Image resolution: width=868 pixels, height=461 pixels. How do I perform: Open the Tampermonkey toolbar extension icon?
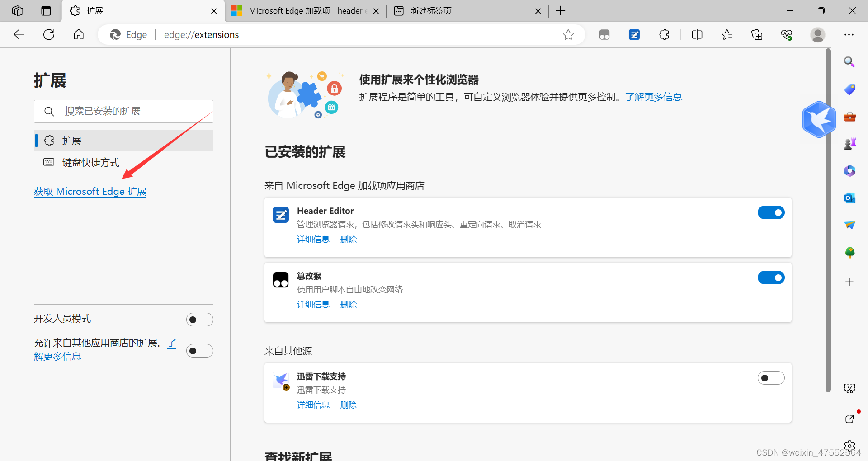click(604, 35)
